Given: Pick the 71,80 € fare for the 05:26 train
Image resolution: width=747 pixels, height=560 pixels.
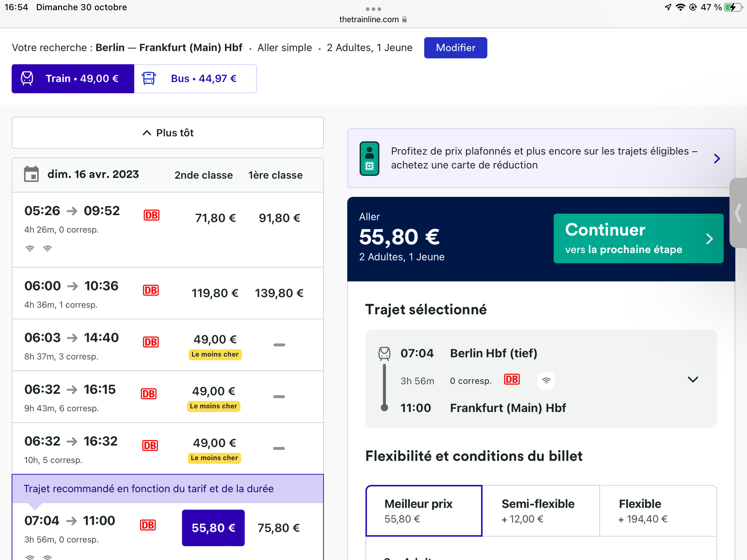Looking at the screenshot, I should 216,218.
